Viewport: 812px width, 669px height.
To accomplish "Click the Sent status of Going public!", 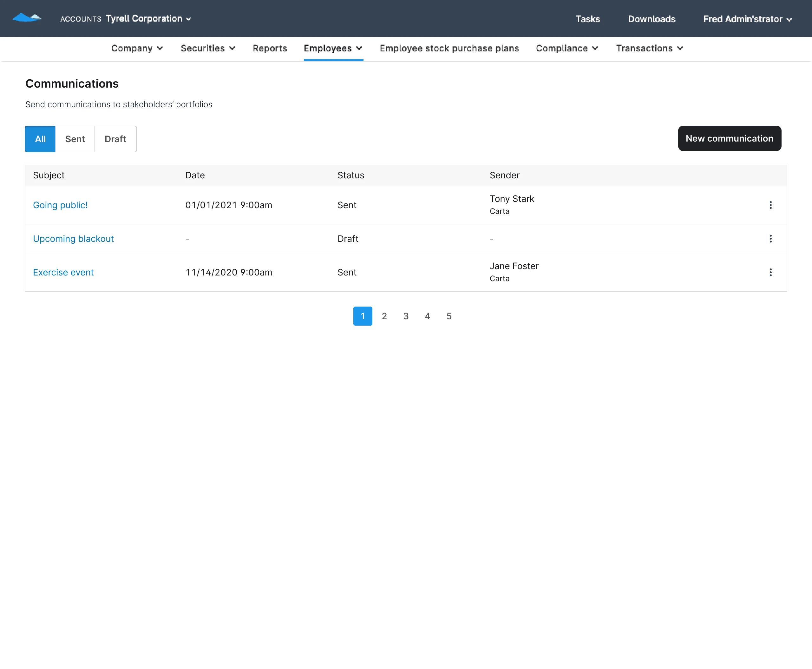I will [x=347, y=205].
